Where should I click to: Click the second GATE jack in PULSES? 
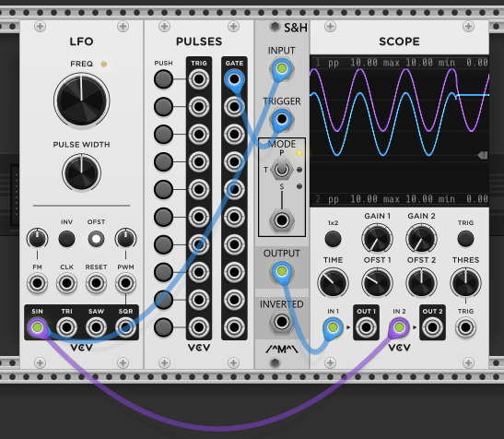(x=234, y=107)
